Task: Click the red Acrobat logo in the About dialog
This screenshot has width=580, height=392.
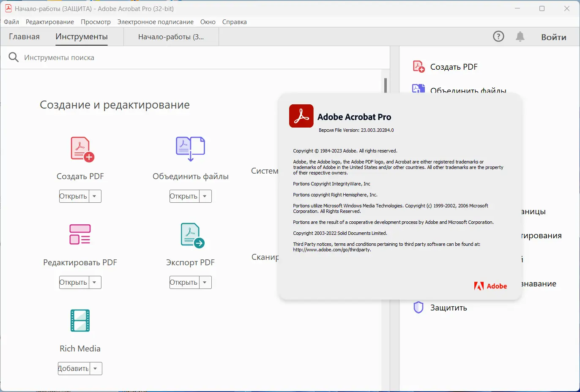Action: point(301,116)
